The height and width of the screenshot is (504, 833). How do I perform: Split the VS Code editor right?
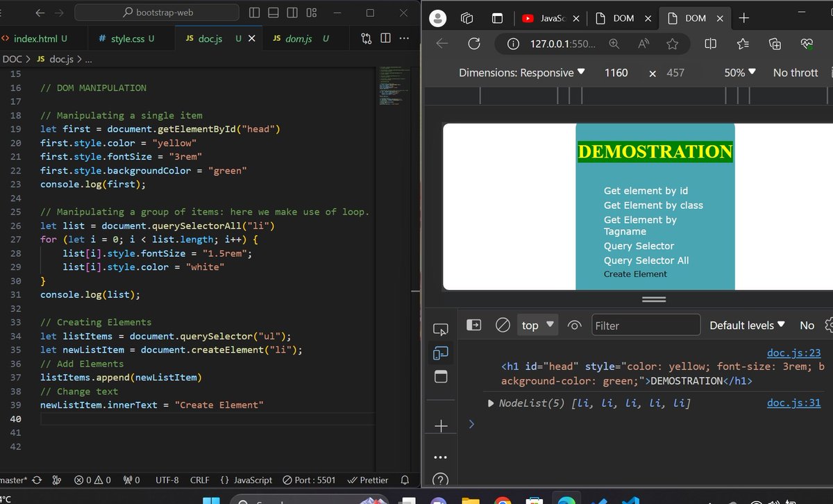(x=385, y=39)
